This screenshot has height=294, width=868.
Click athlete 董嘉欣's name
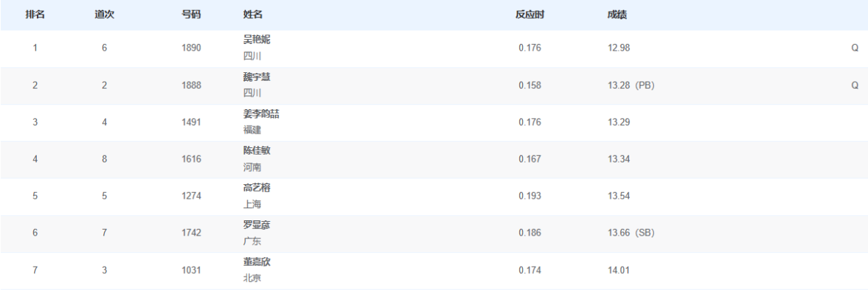coord(257,261)
